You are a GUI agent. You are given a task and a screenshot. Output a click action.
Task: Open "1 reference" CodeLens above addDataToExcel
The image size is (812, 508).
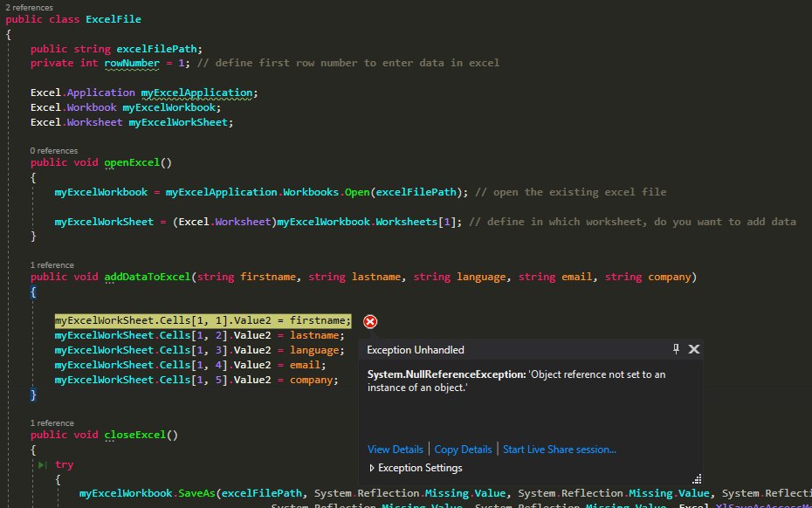(x=52, y=264)
